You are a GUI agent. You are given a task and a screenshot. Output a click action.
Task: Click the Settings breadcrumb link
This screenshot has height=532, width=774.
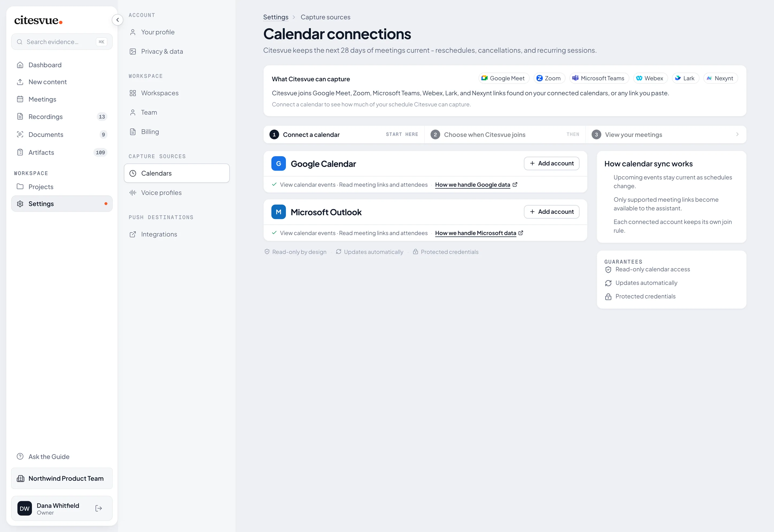(276, 17)
